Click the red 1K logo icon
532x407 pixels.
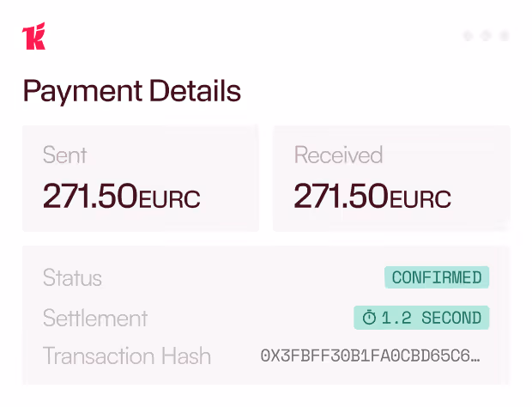tap(33, 36)
